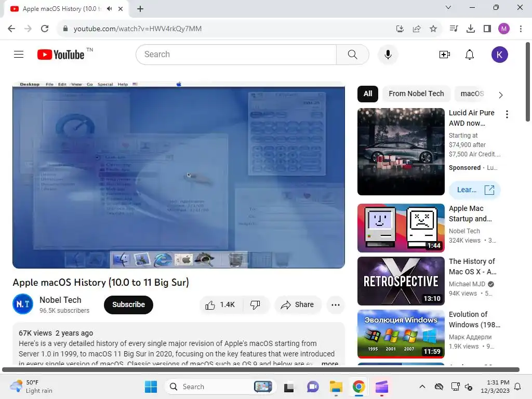Open Evolution of Windows thumbnail
Image resolution: width=532 pixels, height=399 pixels.
click(x=401, y=334)
